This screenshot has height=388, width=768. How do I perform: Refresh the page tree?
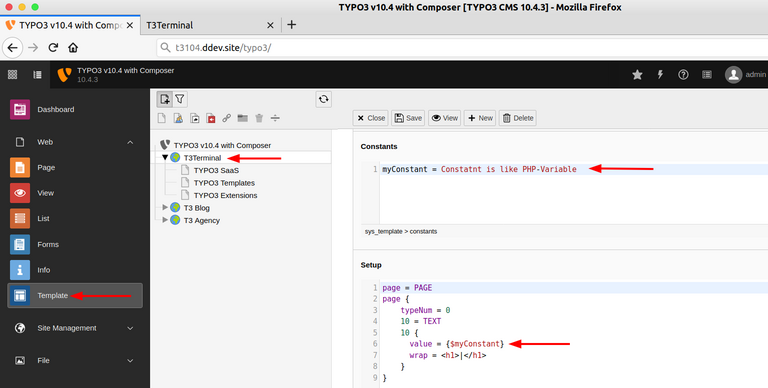323,99
